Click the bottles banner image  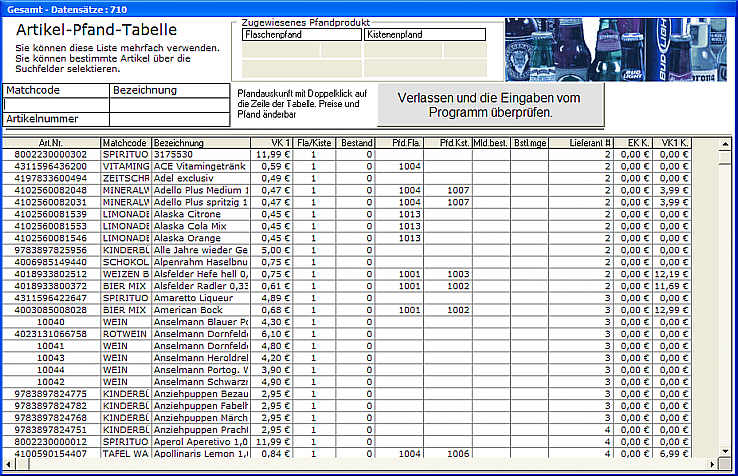click(616, 49)
